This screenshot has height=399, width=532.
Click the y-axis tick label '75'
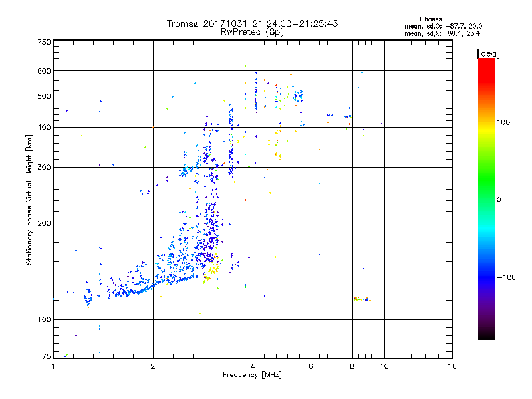pyautogui.click(x=47, y=356)
